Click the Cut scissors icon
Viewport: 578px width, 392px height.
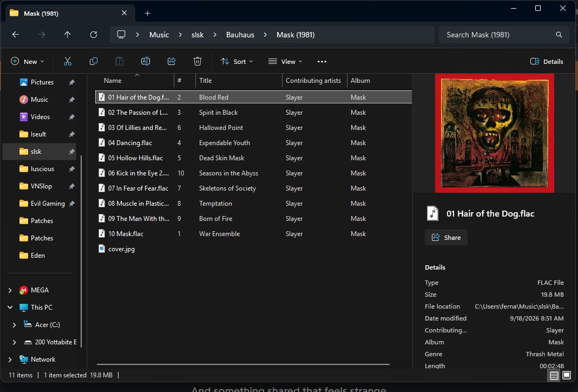[x=68, y=62]
